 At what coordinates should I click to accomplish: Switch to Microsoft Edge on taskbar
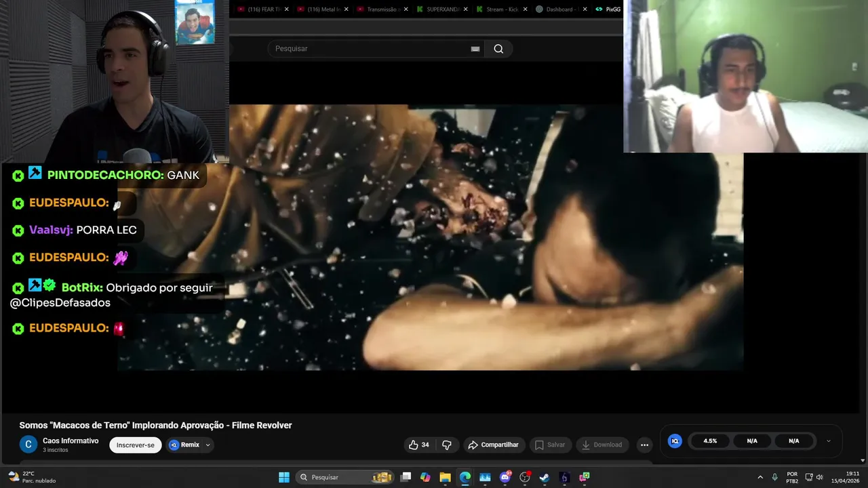point(465,477)
